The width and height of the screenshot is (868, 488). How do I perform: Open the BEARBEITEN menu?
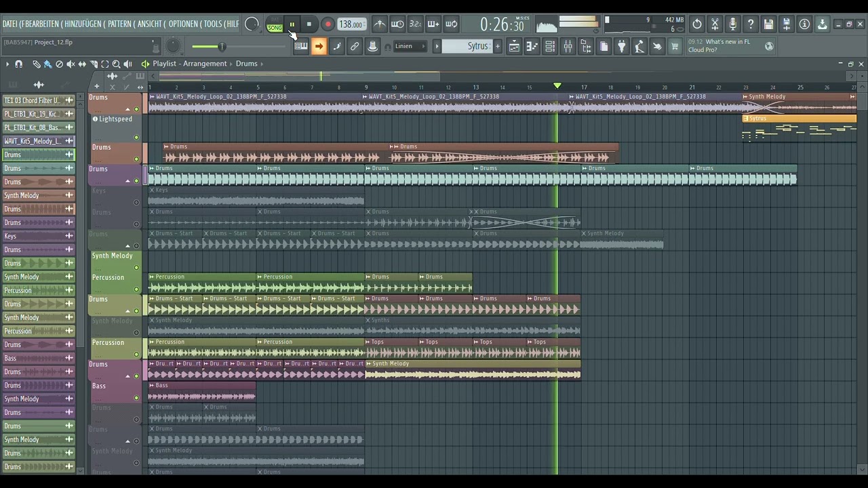(41, 24)
